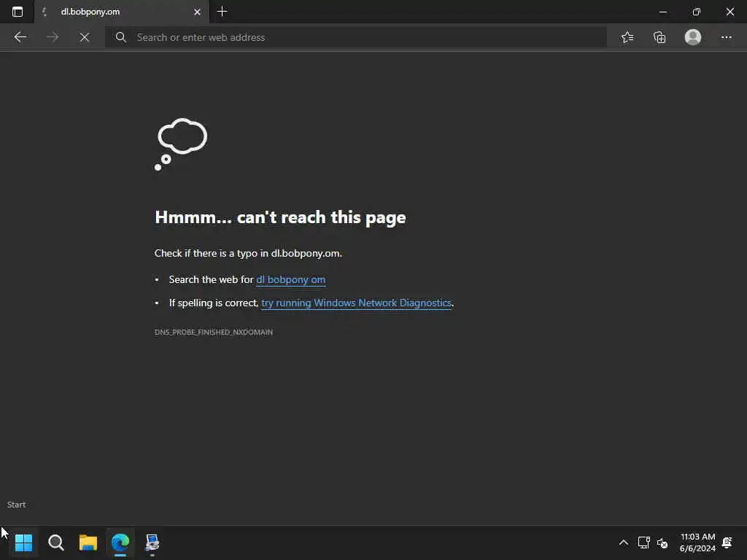747x560 pixels.
Task: Open the tab actions menu icon
Action: point(18,12)
